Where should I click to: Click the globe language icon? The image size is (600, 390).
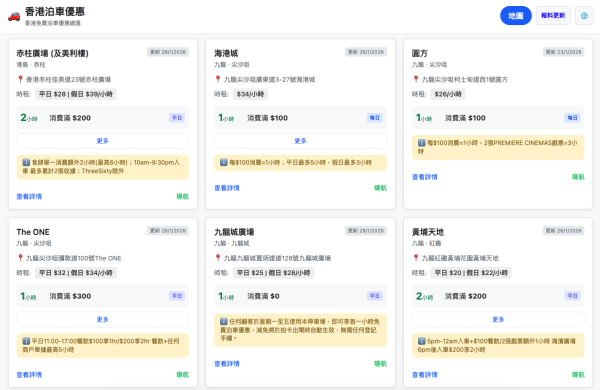coord(584,16)
